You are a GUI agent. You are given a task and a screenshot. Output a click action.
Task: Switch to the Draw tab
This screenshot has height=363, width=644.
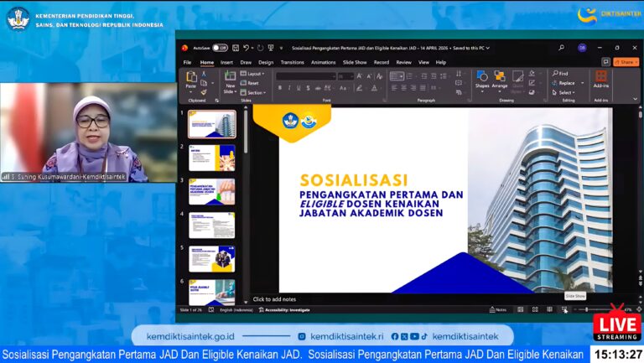click(246, 62)
